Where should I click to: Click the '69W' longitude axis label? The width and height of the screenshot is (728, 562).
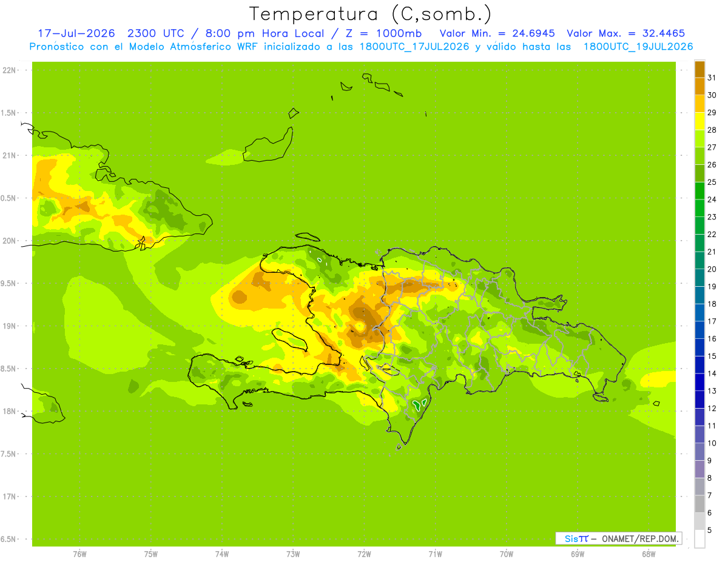(x=578, y=554)
